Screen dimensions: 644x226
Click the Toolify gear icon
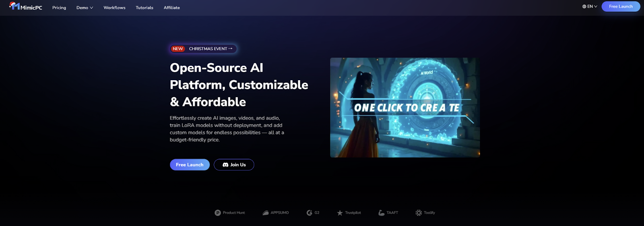click(419, 213)
